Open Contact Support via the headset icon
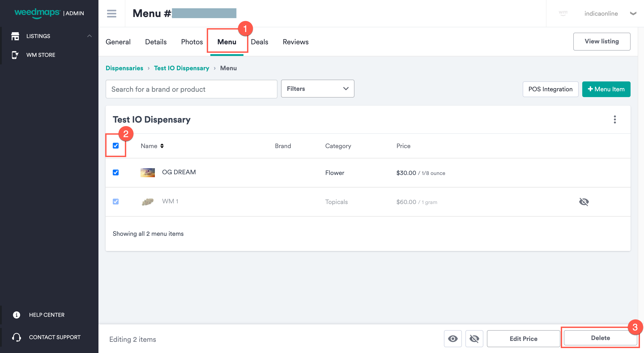The width and height of the screenshot is (644, 353). 16,337
